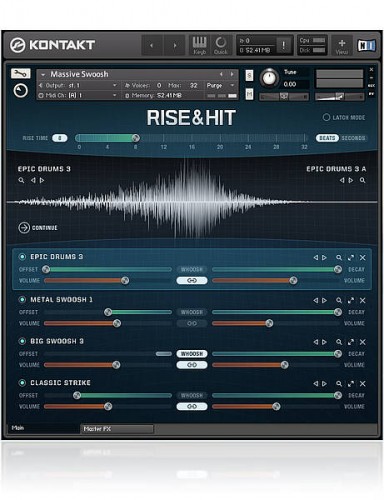This screenshot has height=500, width=384.
Task: Expand Classic Strike layer with arrows icon
Action: coord(351,384)
